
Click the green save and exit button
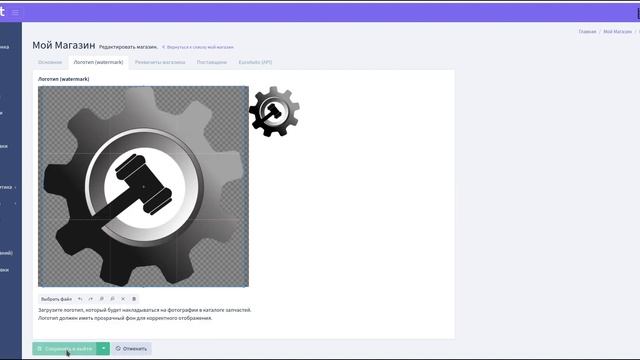64,349
